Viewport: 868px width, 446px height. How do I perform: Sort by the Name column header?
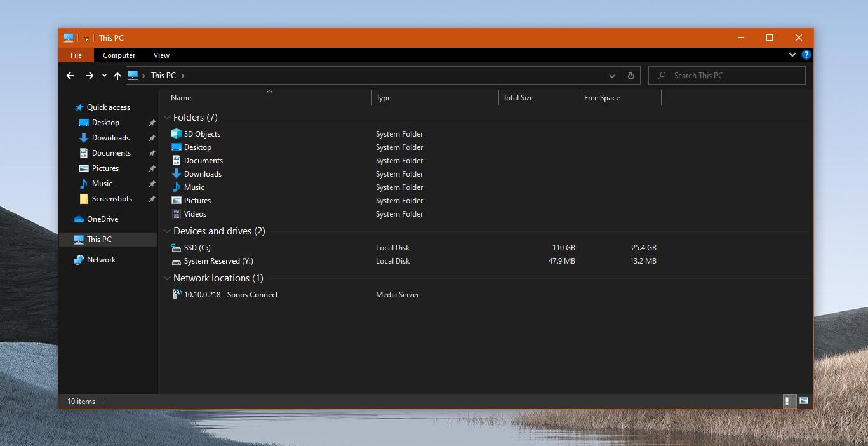tap(269, 98)
